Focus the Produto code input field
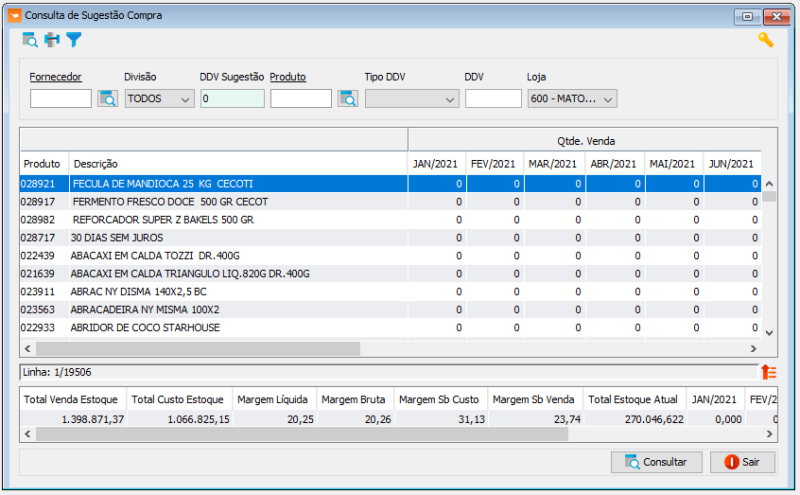 click(301, 98)
